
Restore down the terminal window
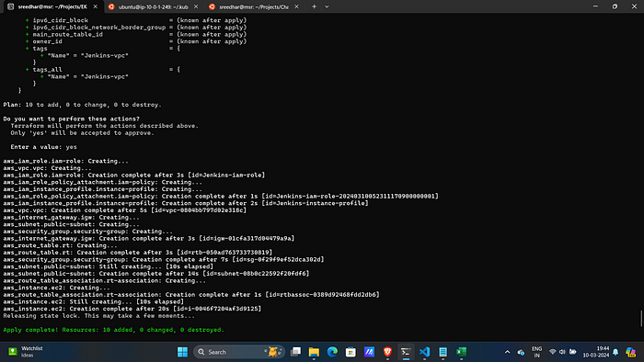615,6
